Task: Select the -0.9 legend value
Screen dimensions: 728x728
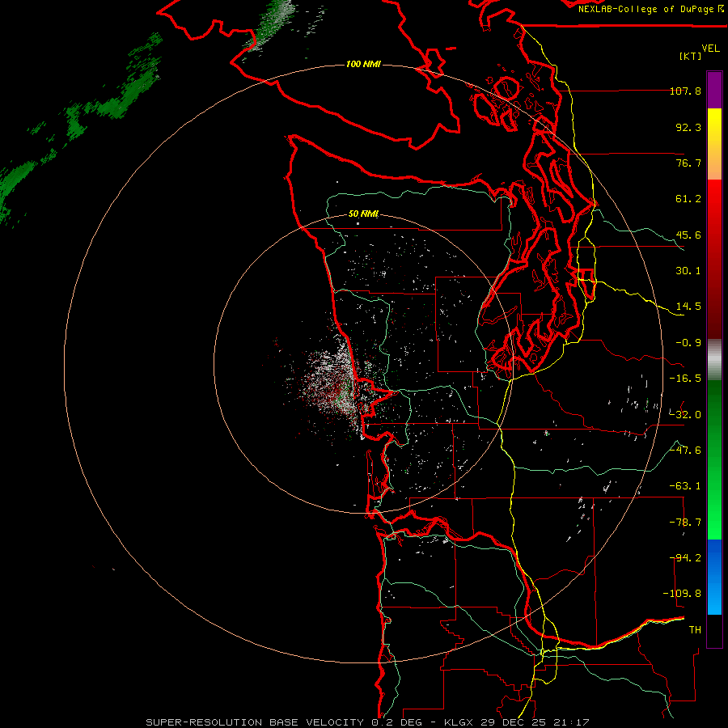Action: click(688, 343)
